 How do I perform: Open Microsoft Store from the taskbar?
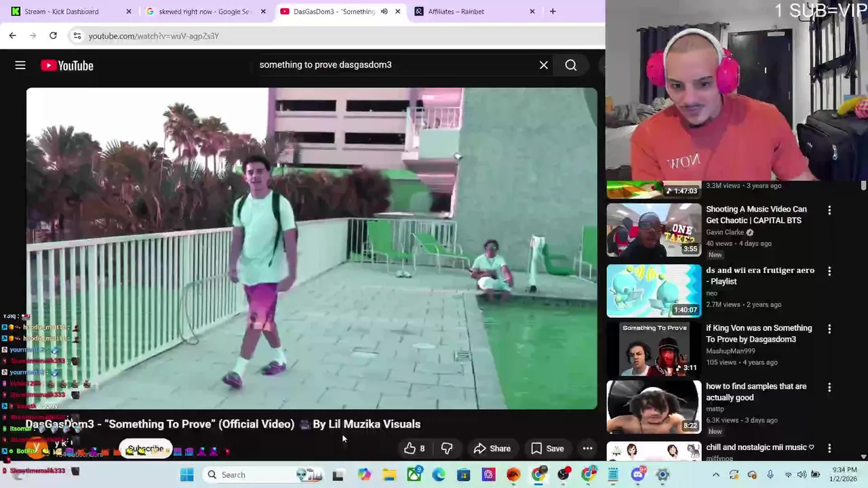click(x=464, y=474)
